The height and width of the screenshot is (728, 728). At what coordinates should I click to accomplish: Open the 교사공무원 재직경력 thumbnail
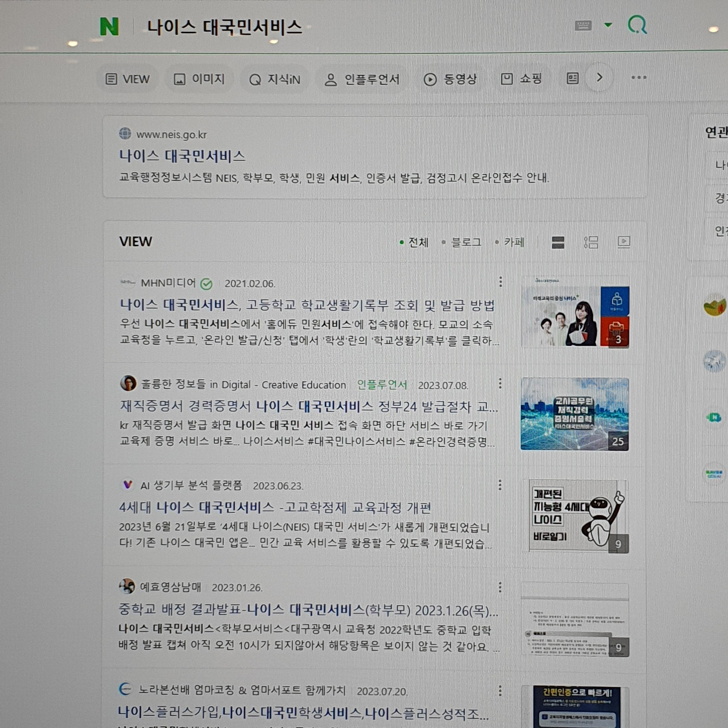click(x=575, y=414)
